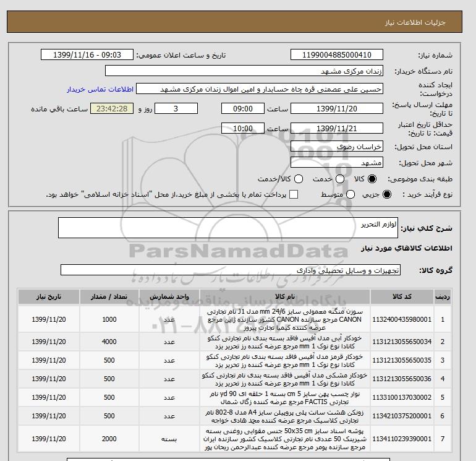Select the کالا radio button

pyautogui.click(x=372, y=179)
